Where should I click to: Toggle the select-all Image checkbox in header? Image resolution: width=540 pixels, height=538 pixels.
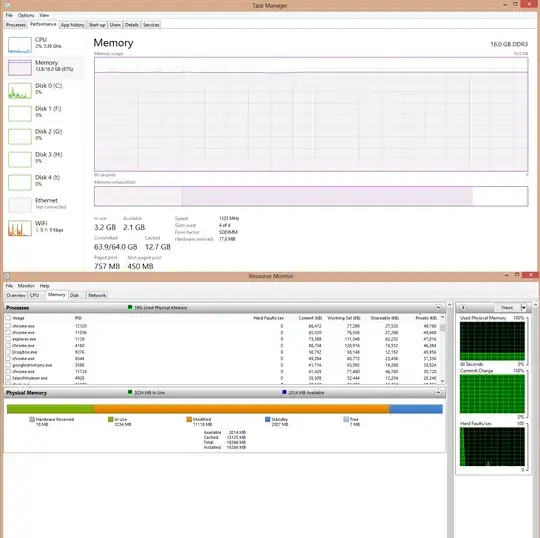pos(8,318)
